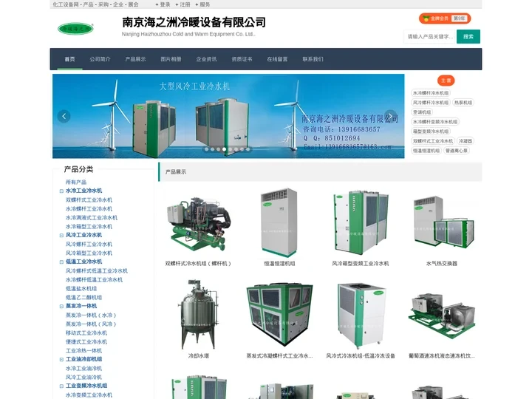Select the 空调机组 tag
Screen dimensions: 532x399
tap(422, 112)
